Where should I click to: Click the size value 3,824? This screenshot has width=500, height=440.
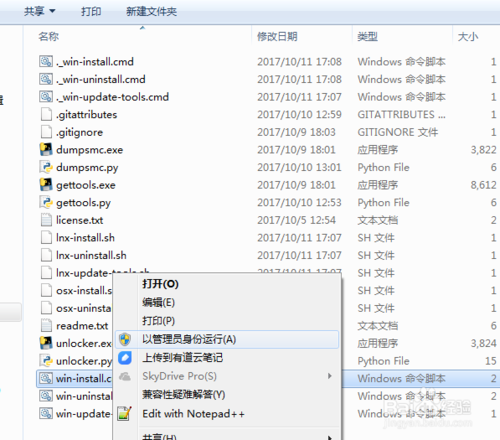[483, 343]
